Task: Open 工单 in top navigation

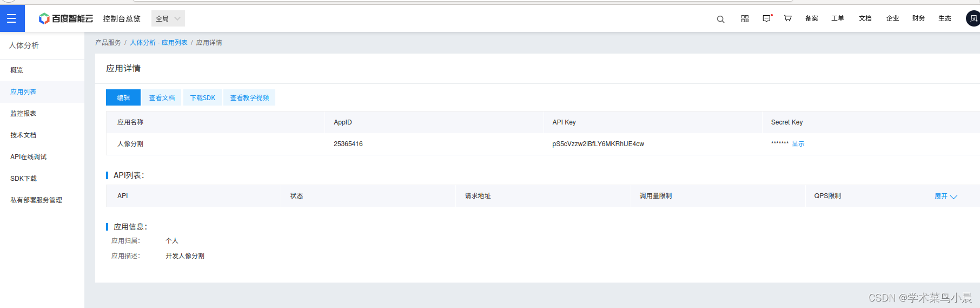Action: tap(838, 18)
